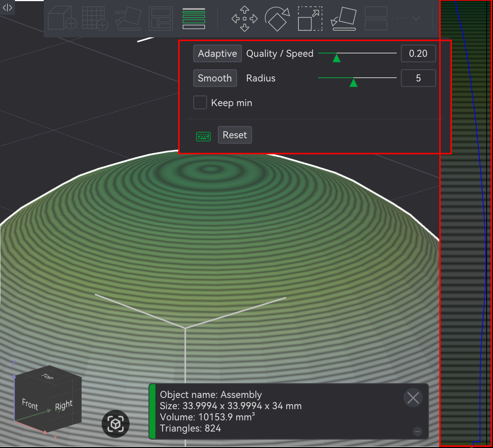
Task: Click the Smooth button
Action: tap(215, 78)
